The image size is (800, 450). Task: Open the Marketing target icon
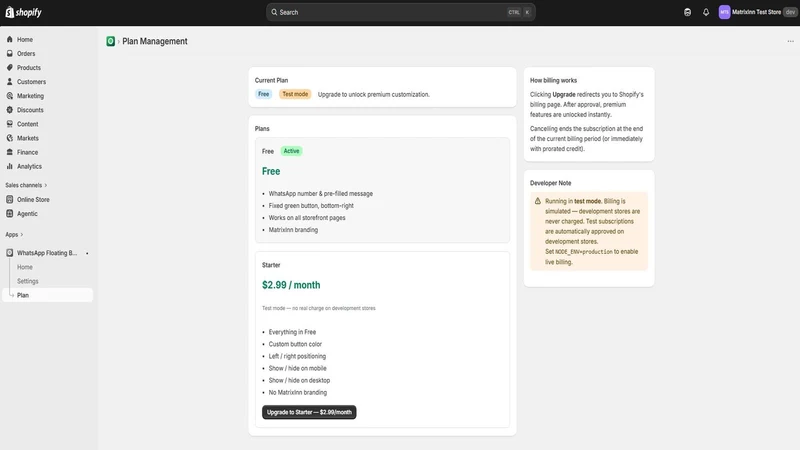[x=10, y=95]
